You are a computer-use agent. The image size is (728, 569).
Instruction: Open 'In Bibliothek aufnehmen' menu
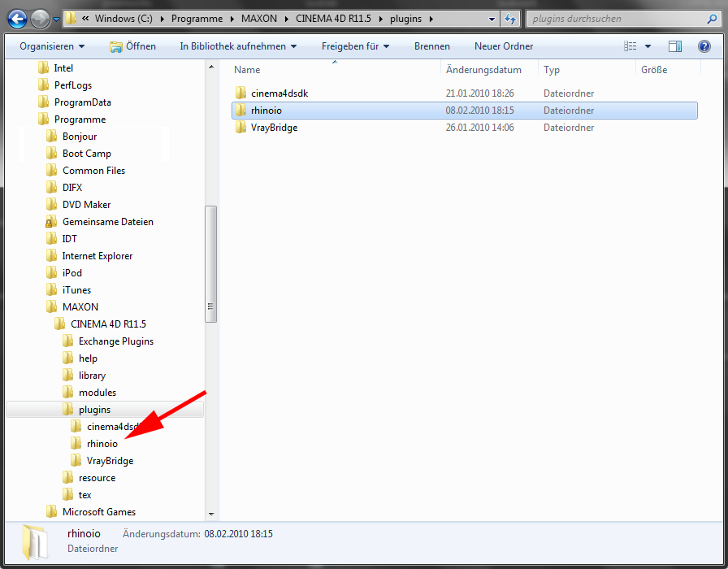(x=238, y=46)
